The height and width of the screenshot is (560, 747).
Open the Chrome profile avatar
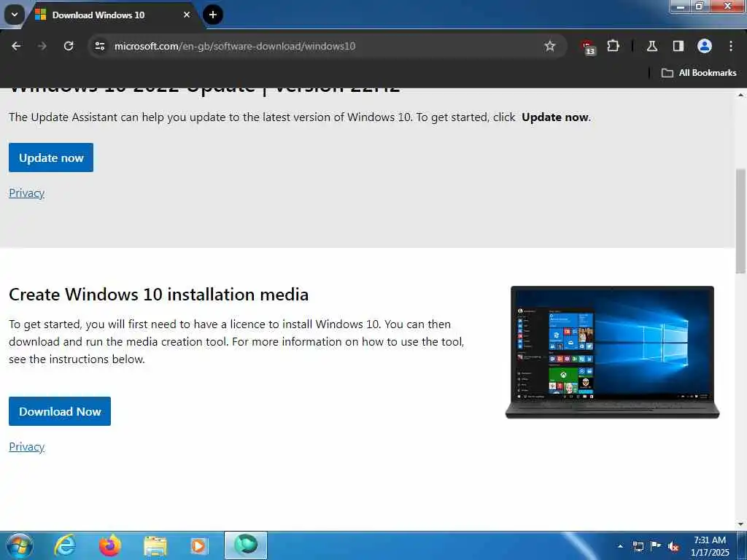click(x=704, y=46)
